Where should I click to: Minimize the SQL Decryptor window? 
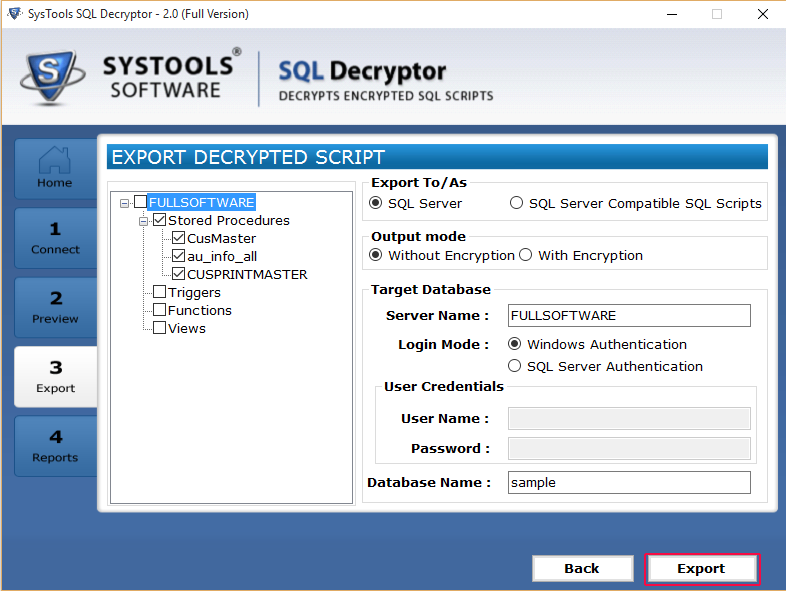[x=672, y=14]
